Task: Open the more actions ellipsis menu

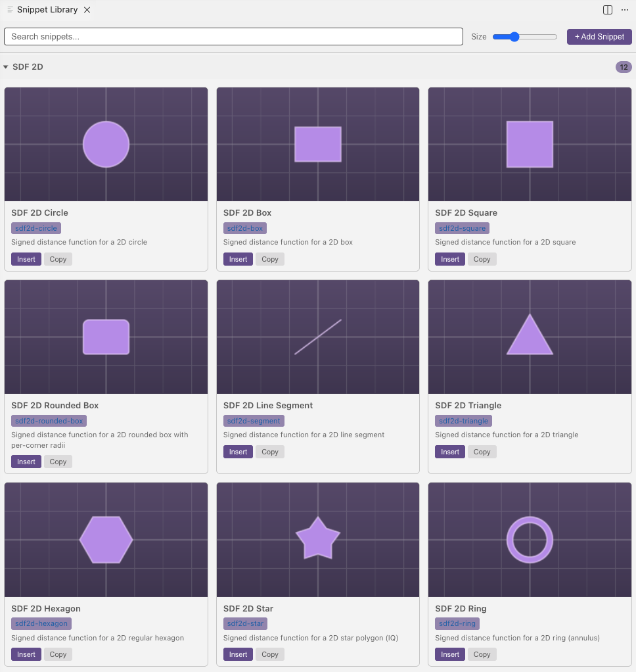Action: click(x=625, y=10)
